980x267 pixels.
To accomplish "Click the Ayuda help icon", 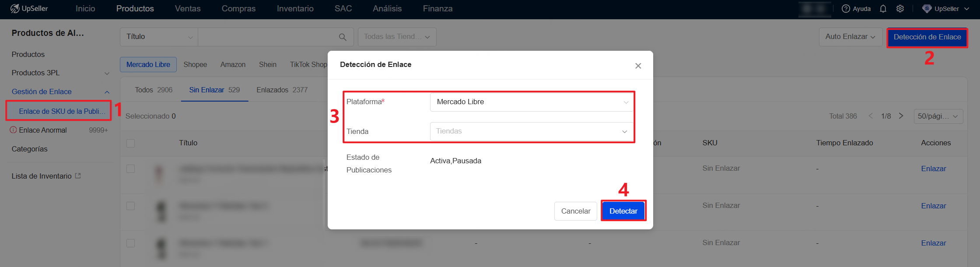I will point(846,8).
